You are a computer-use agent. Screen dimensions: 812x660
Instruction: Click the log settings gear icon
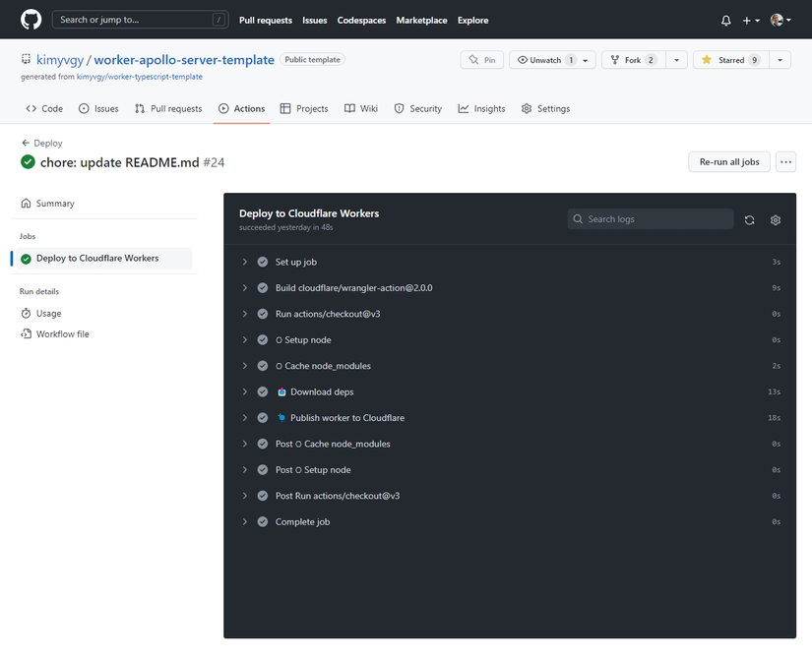tap(775, 219)
